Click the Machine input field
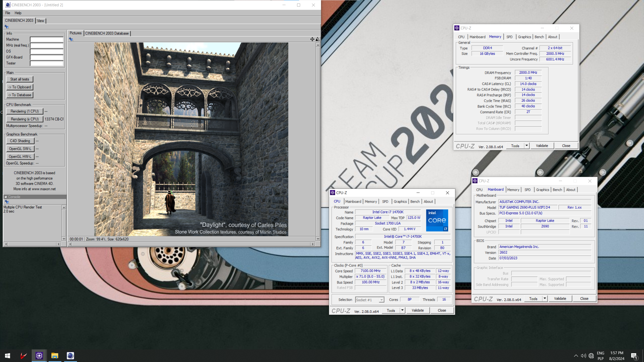Image resolution: width=644 pixels, height=362 pixels. 47,39
